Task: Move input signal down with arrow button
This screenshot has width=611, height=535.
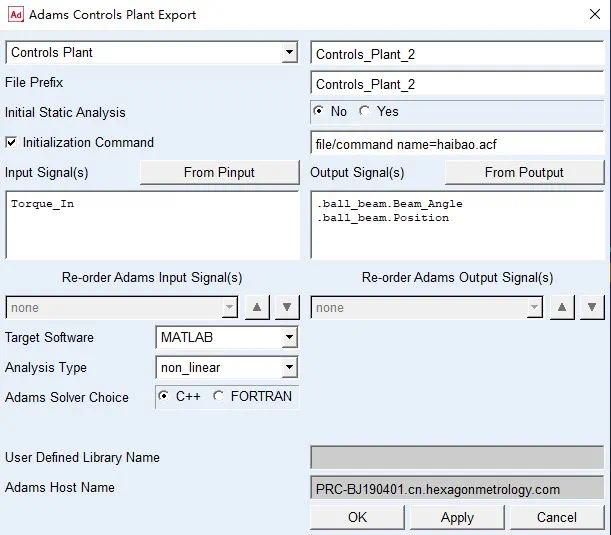Action: pos(287,308)
